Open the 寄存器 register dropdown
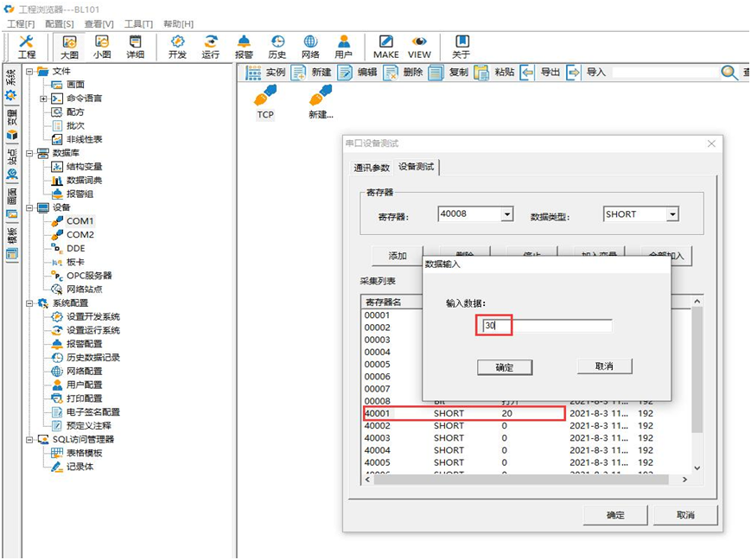This screenshot has height=560, width=751. coord(507,214)
